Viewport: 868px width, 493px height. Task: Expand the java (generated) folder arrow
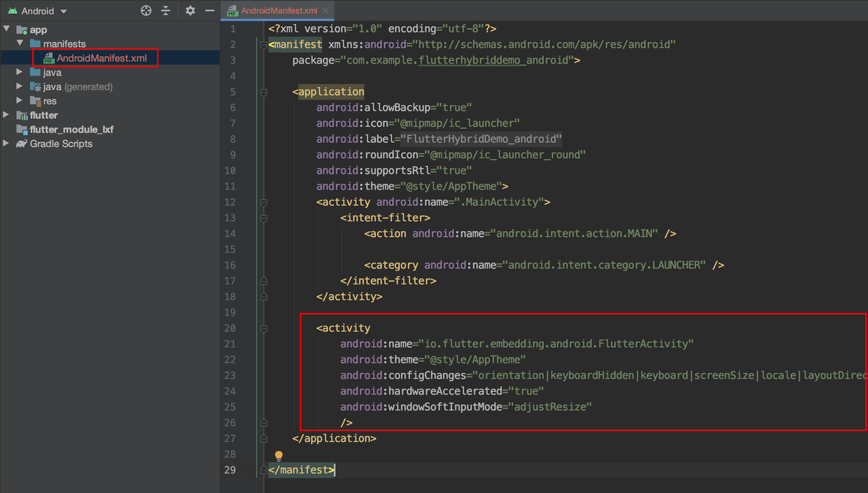pyautogui.click(x=20, y=86)
